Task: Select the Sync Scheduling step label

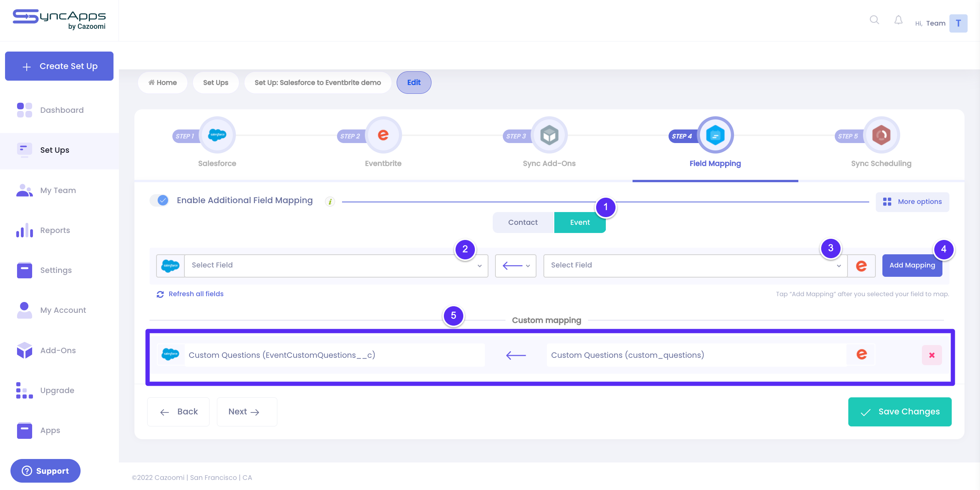Action: coord(881,164)
